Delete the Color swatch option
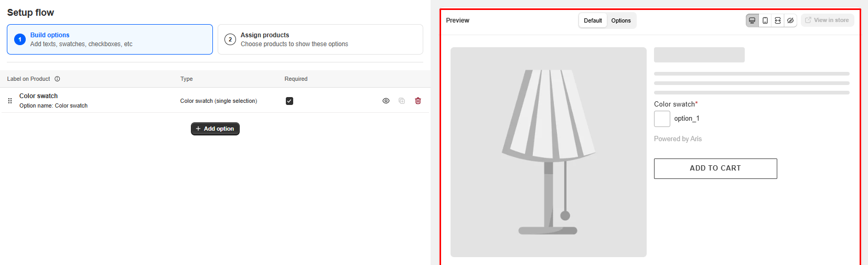The image size is (868, 265). [418, 101]
